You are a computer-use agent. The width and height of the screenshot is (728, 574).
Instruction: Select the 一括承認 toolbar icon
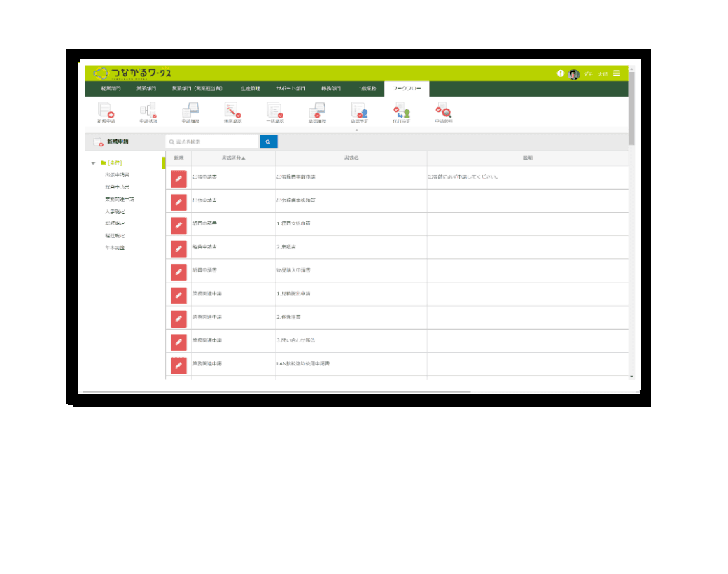coord(274,111)
